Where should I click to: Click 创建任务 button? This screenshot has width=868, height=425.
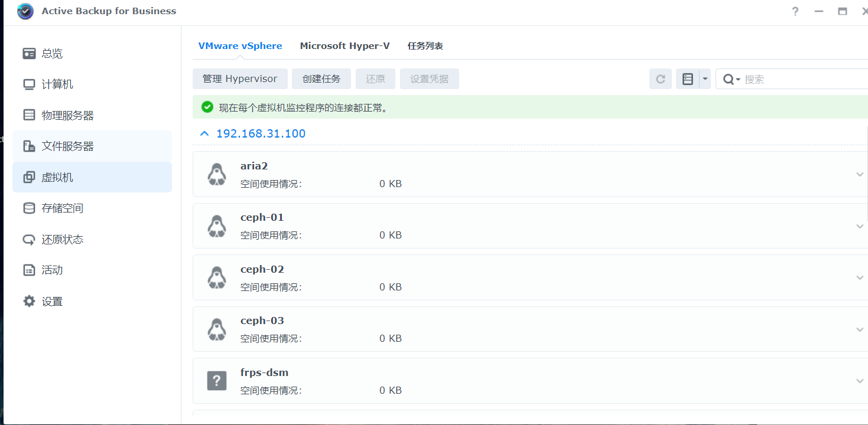[x=321, y=79]
